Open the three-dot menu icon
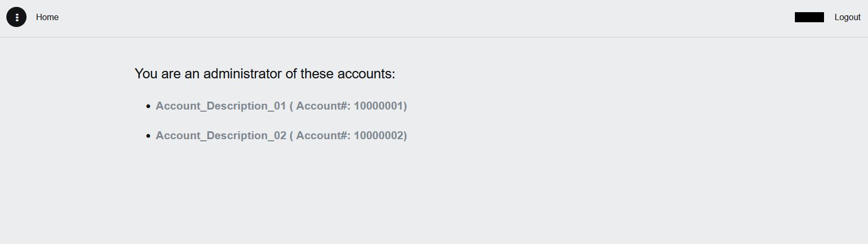Image resolution: width=868 pixels, height=244 pixels. click(16, 17)
